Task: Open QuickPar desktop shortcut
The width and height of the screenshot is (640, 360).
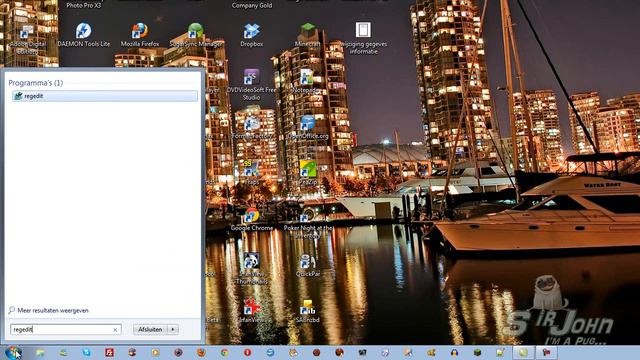Action: point(307,266)
